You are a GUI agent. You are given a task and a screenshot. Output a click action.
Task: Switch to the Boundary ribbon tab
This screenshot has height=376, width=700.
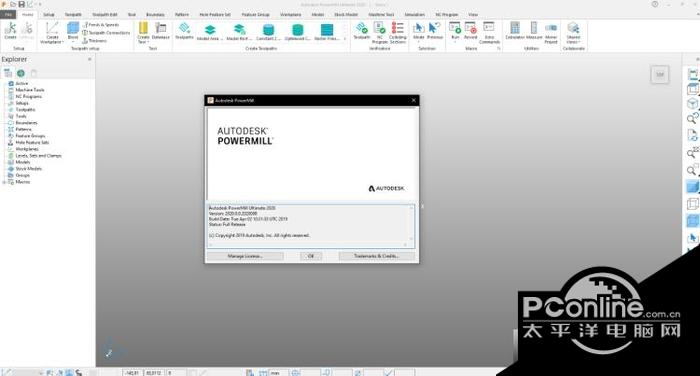click(155, 14)
